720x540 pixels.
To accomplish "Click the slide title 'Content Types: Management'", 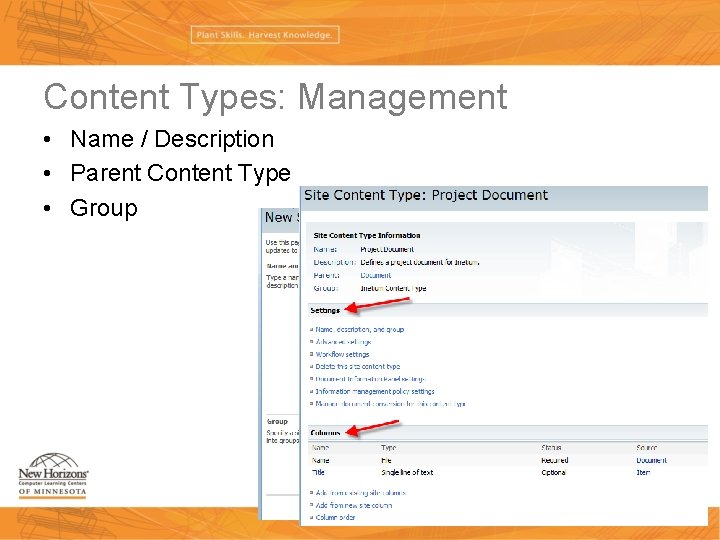I will point(276,97).
